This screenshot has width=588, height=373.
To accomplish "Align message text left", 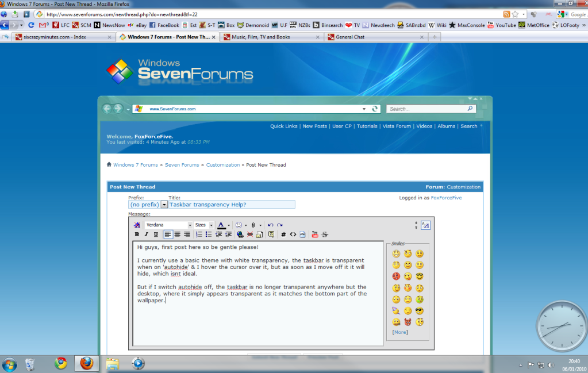I will [x=168, y=234].
